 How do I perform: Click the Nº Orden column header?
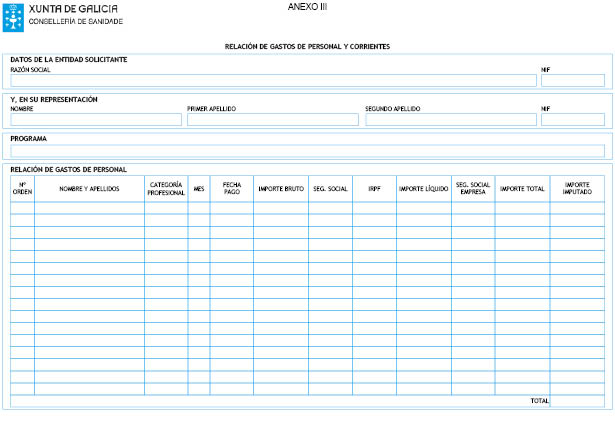point(22,188)
